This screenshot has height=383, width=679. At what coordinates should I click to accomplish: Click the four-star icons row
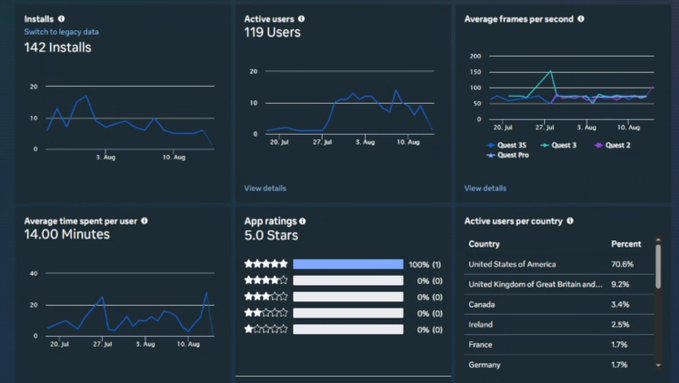(x=266, y=280)
